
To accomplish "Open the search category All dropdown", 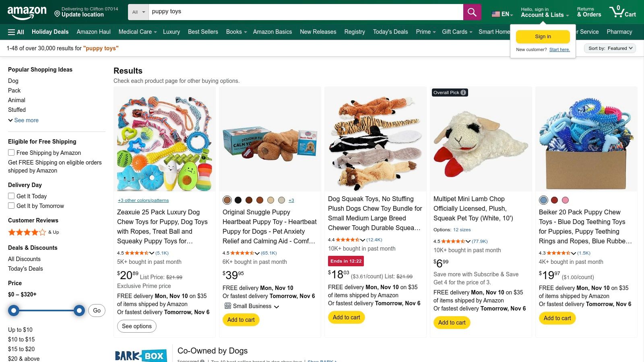I will pyautogui.click(x=138, y=12).
